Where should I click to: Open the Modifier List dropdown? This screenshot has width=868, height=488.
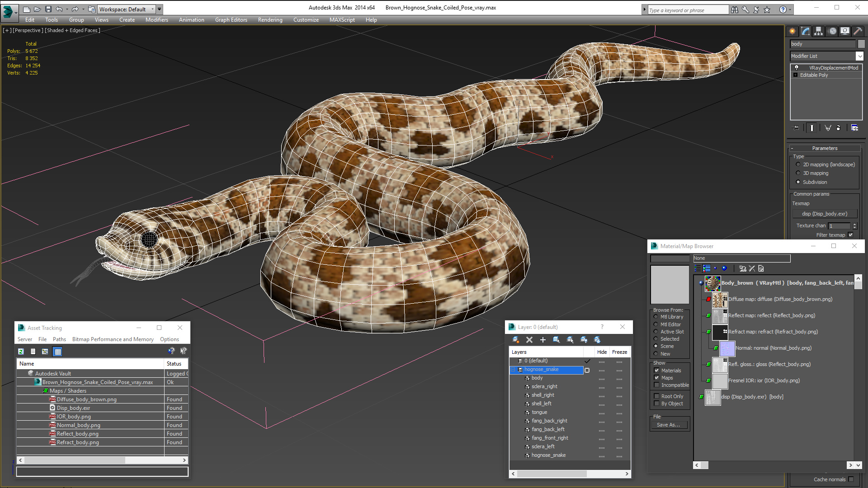pyautogui.click(x=859, y=56)
